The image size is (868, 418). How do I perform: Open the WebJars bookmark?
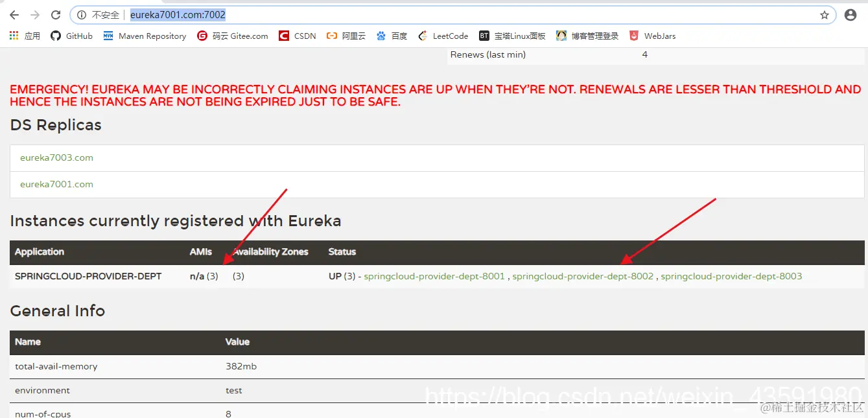pyautogui.click(x=652, y=36)
